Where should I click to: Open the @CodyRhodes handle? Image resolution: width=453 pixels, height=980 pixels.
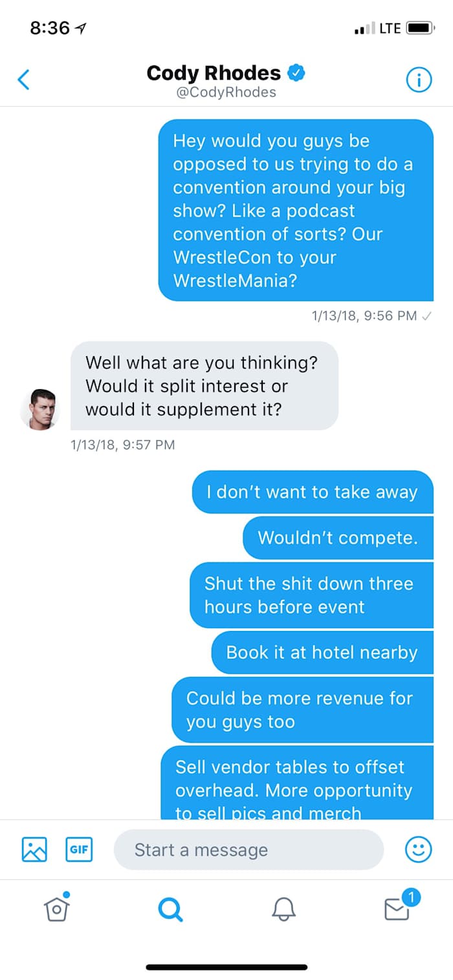[226, 92]
